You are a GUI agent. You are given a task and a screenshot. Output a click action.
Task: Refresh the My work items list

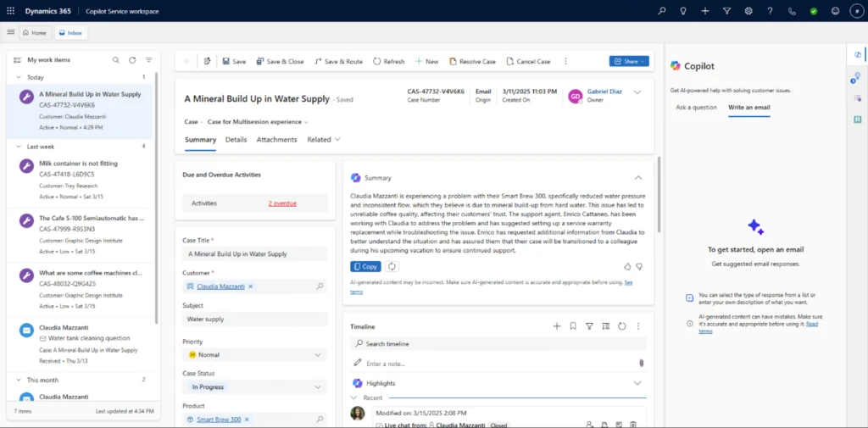coord(132,60)
